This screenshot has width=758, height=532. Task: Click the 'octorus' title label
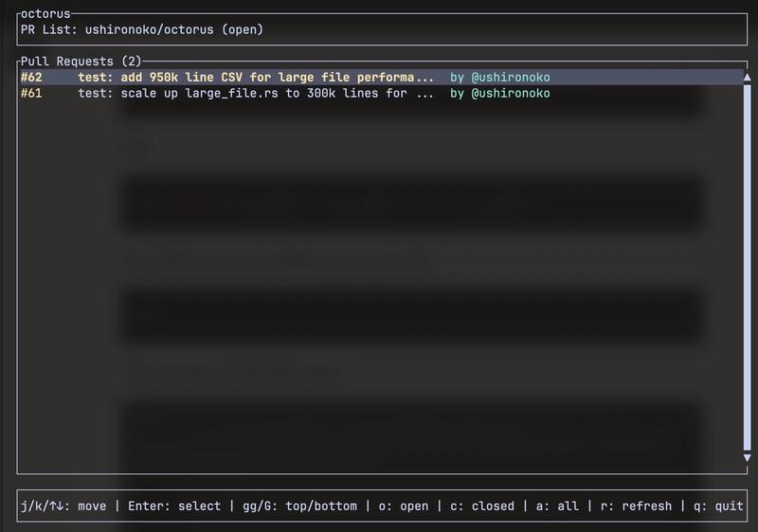[x=45, y=13]
